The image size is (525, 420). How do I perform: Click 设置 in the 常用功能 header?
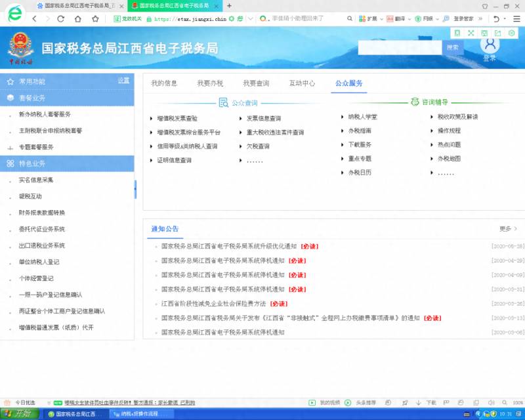click(123, 81)
